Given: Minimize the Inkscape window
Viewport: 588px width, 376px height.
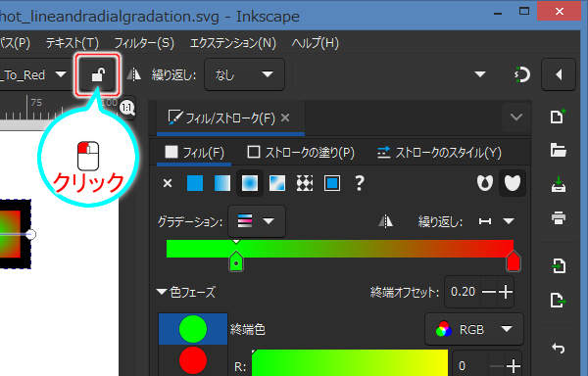Looking at the screenshot, I should (498, 14).
